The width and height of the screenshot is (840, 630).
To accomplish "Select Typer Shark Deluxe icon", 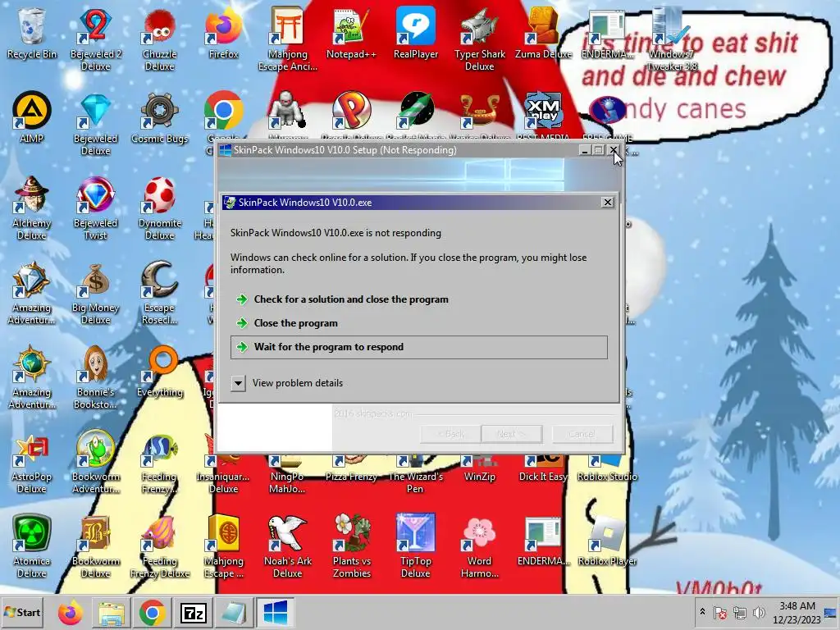I will point(479,39).
